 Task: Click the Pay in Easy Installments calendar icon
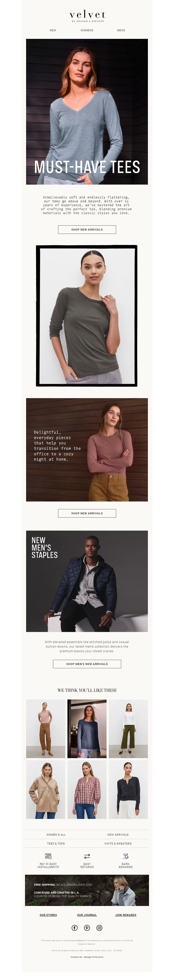pyautogui.click(x=48, y=856)
